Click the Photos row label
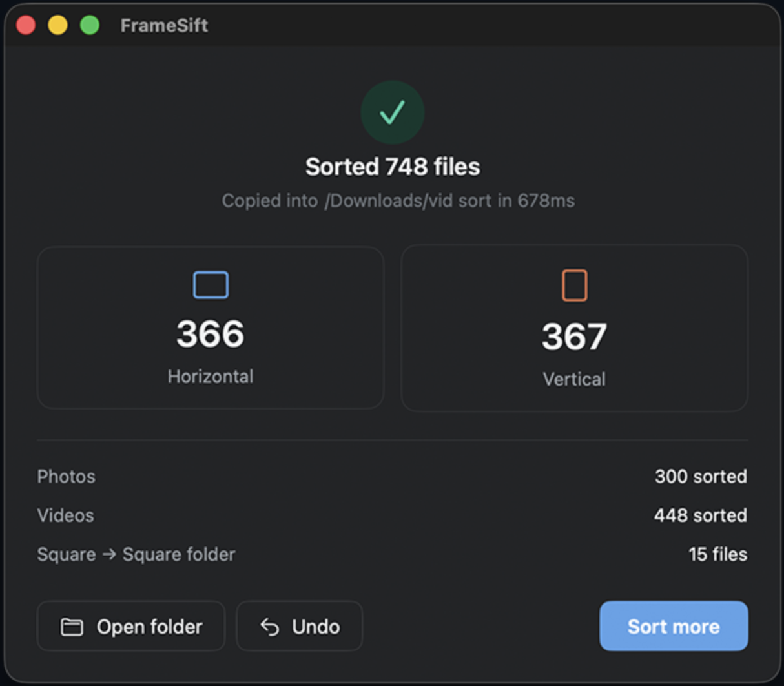 67,477
